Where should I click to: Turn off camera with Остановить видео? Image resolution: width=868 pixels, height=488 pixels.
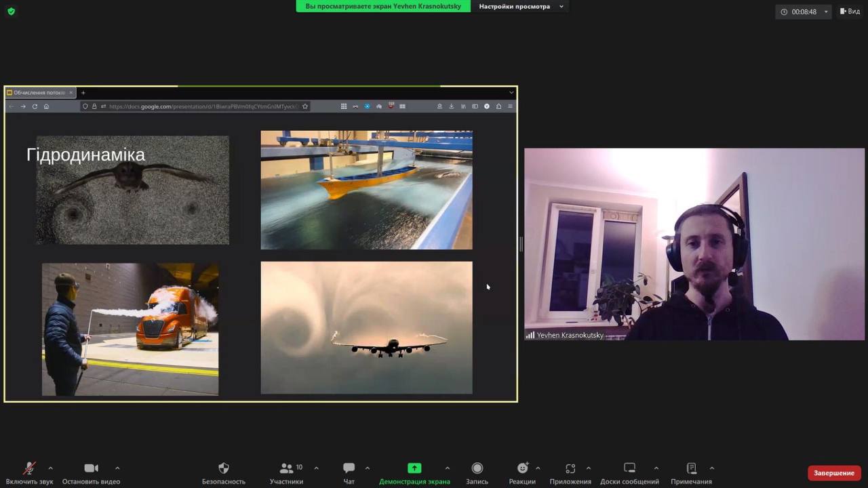tap(91, 468)
